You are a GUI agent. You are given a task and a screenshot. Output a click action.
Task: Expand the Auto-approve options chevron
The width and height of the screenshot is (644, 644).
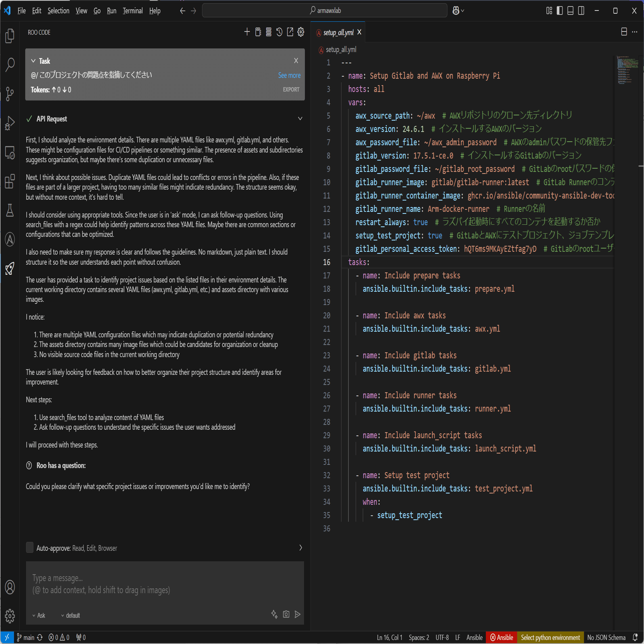(x=301, y=548)
